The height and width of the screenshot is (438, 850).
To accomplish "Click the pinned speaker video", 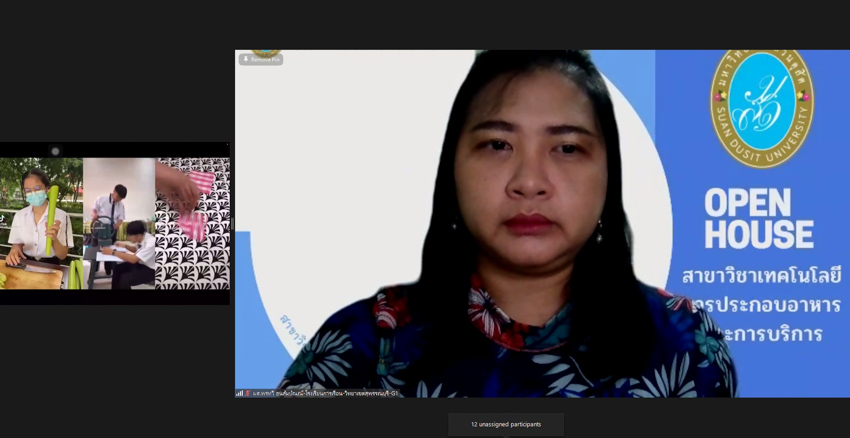I will point(542,224).
